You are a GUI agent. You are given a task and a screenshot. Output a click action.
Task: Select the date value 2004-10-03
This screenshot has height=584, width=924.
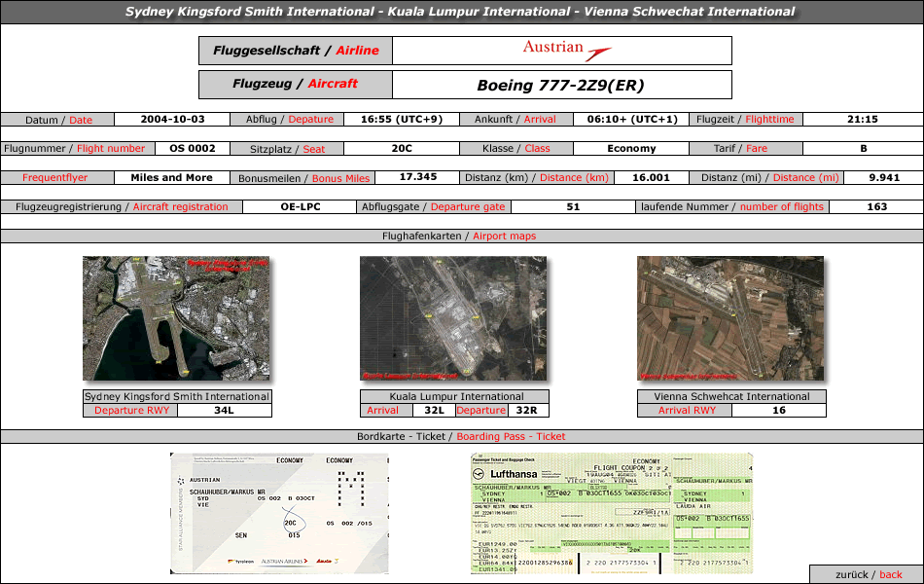(172, 119)
